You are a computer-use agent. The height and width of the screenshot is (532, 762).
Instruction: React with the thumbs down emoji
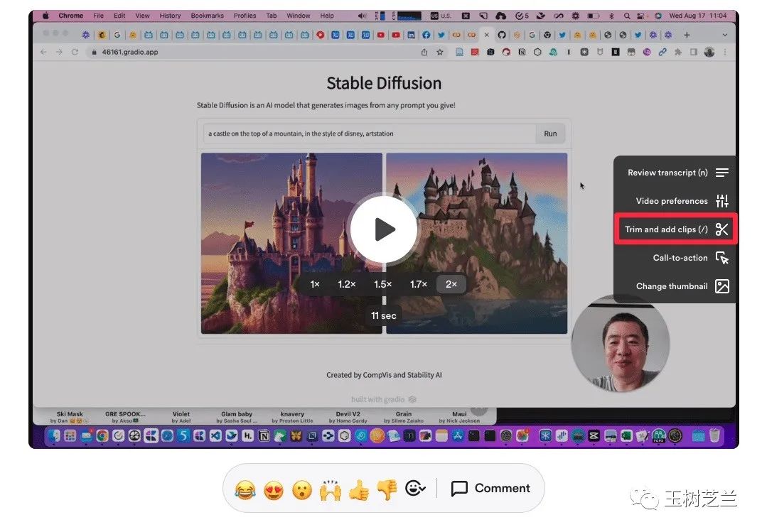(x=387, y=490)
